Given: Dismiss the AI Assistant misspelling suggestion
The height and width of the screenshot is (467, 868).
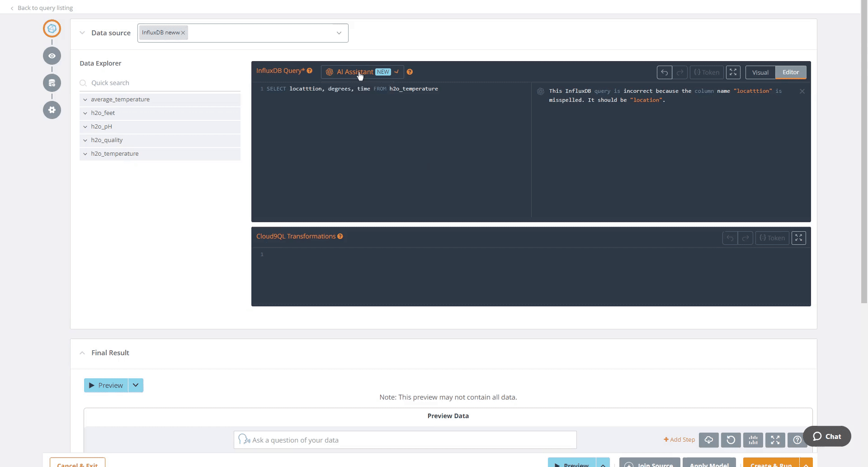Looking at the screenshot, I should click(802, 91).
